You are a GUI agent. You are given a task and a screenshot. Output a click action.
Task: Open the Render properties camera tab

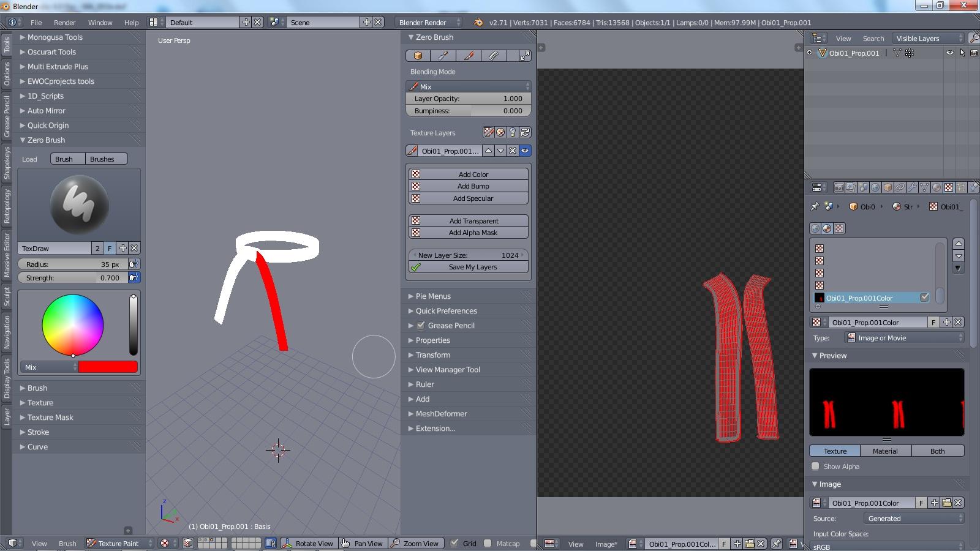point(839,187)
